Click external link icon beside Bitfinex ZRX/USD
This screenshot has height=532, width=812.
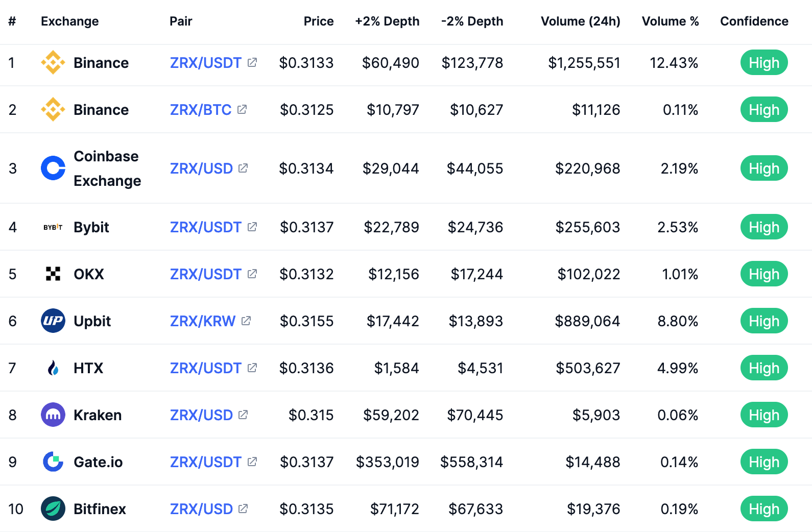coord(243,509)
